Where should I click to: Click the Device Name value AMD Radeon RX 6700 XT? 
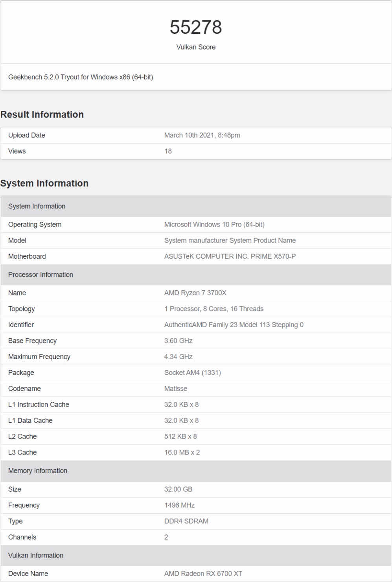coord(203,574)
